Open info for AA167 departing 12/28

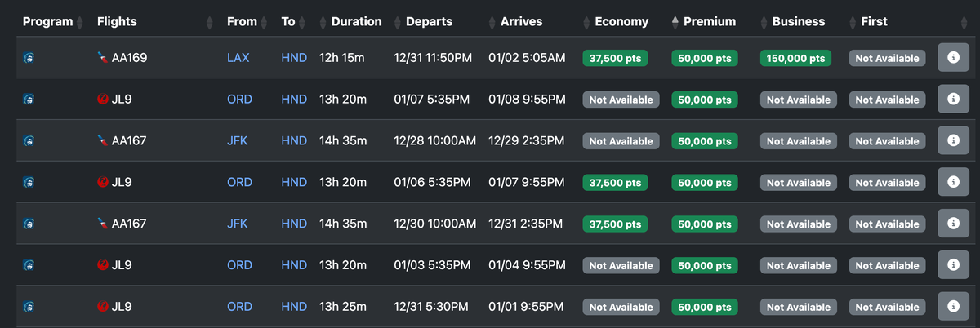[953, 141]
